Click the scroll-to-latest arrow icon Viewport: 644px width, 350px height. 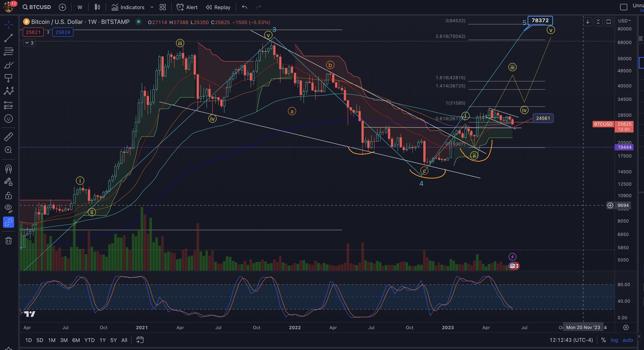pos(587,22)
